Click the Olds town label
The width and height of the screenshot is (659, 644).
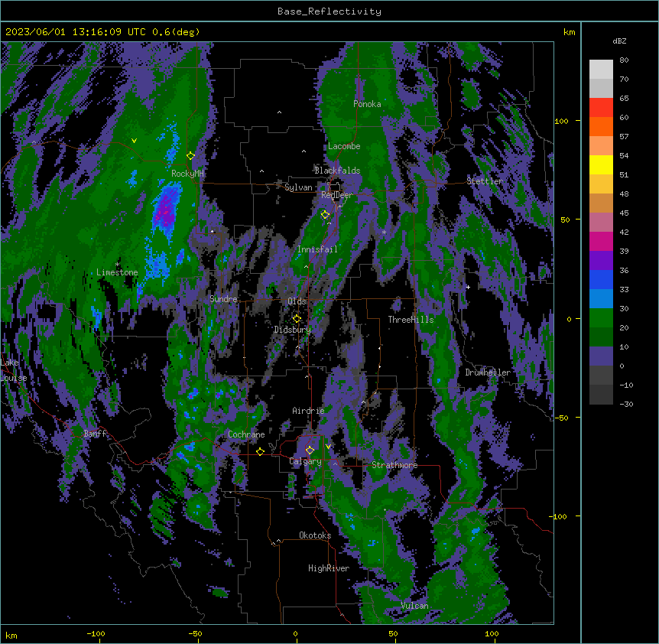point(297,301)
